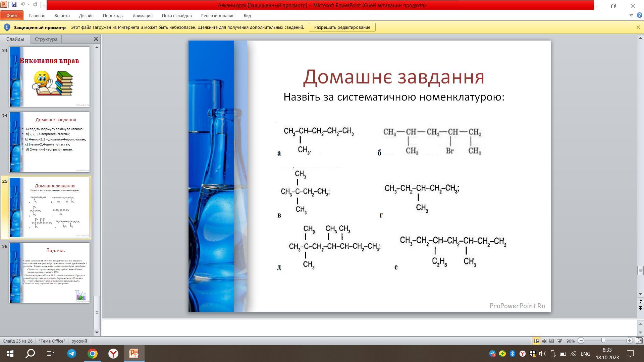The height and width of the screenshot is (362, 644).
Task: Open the Дизайн ribbon tab
Action: click(86, 15)
